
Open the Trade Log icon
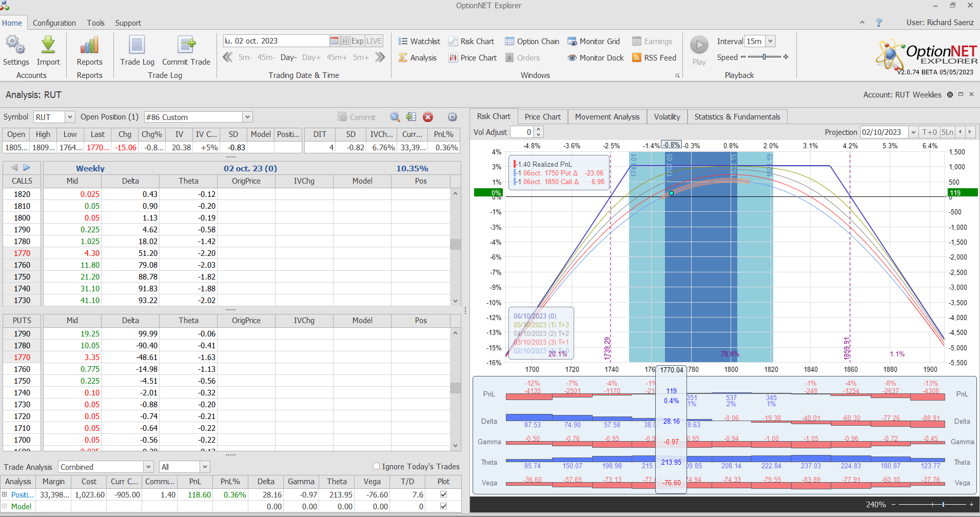pos(137,45)
